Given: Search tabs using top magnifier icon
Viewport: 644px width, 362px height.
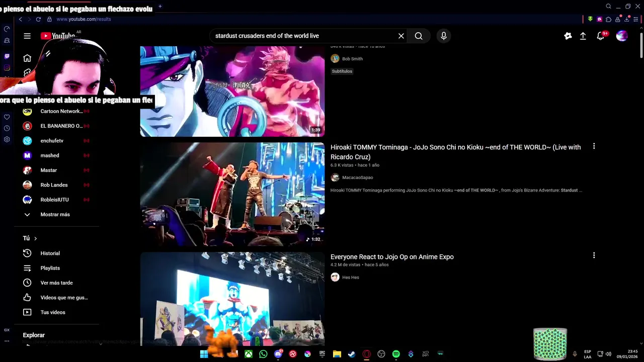Looking at the screenshot, I should [x=608, y=7].
